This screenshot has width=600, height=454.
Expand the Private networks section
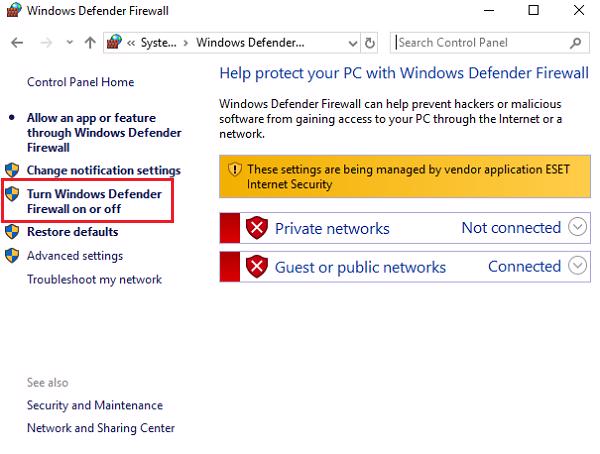577,228
